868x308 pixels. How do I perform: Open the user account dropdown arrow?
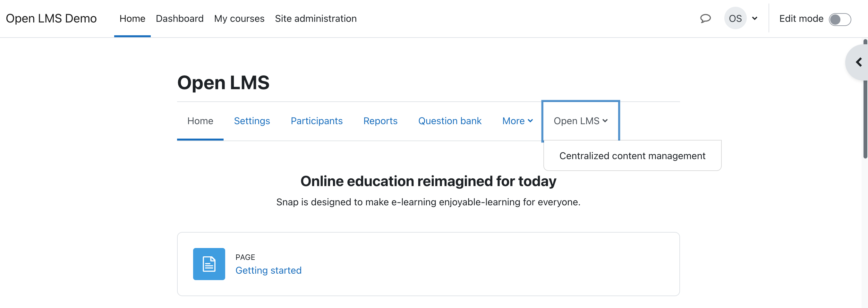tap(755, 18)
